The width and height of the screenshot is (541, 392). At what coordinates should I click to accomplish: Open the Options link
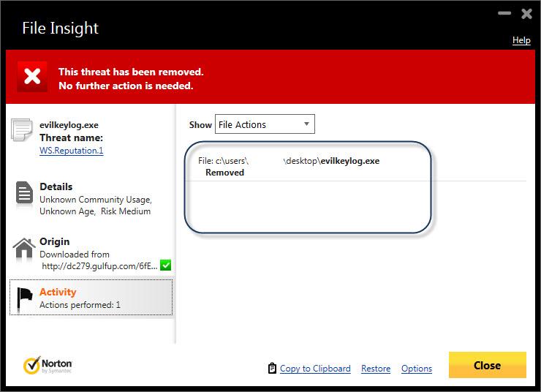click(417, 369)
